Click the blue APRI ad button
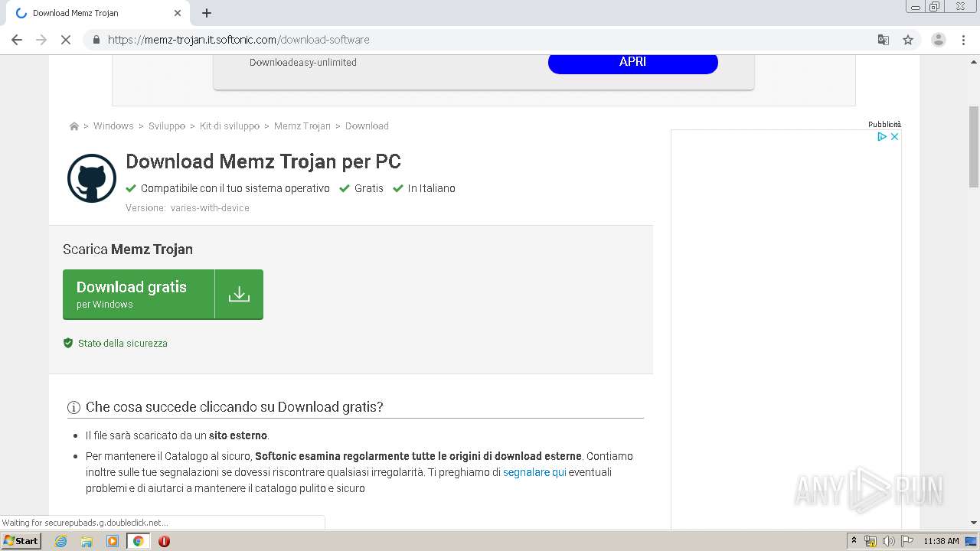980x551 pixels. coord(633,62)
